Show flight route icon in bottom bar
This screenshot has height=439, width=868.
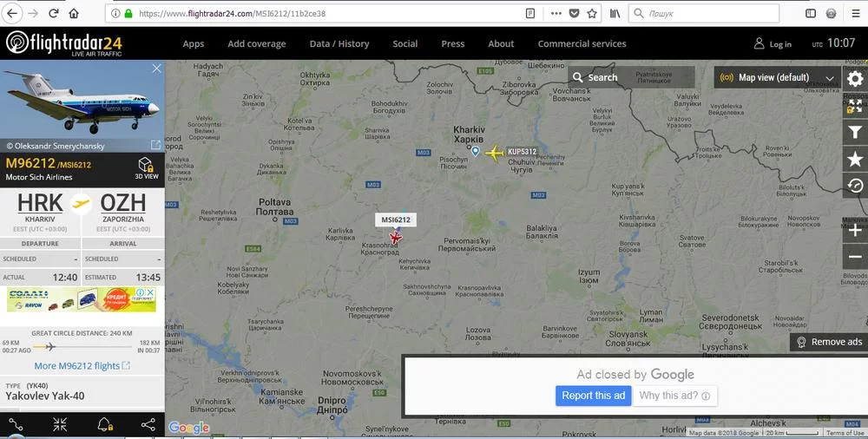pyautogui.click(x=16, y=424)
